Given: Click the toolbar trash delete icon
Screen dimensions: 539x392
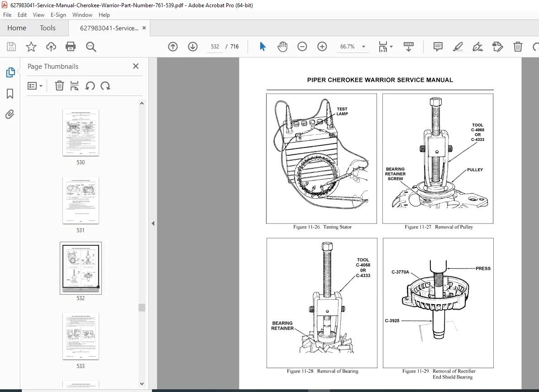Looking at the screenshot, I should (x=518, y=47).
